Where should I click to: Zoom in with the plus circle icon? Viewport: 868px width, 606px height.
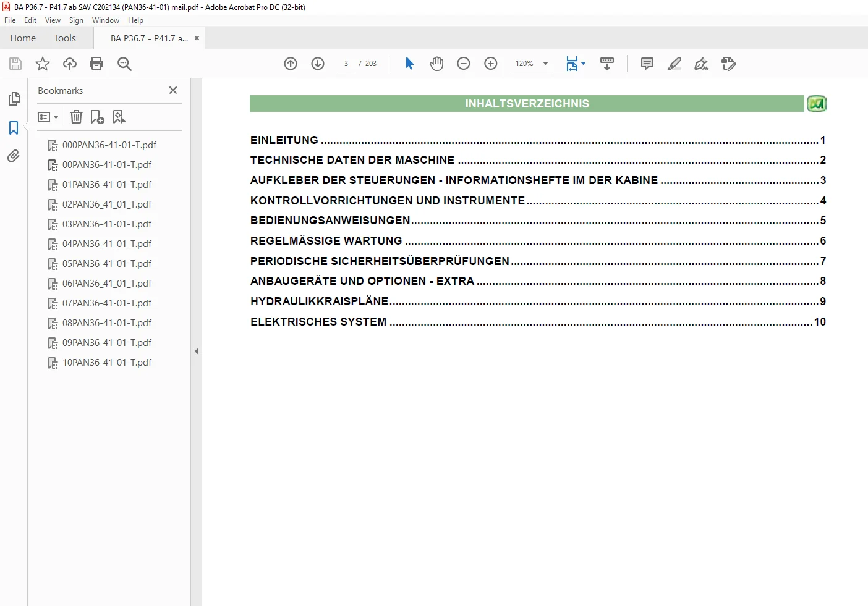pyautogui.click(x=491, y=64)
